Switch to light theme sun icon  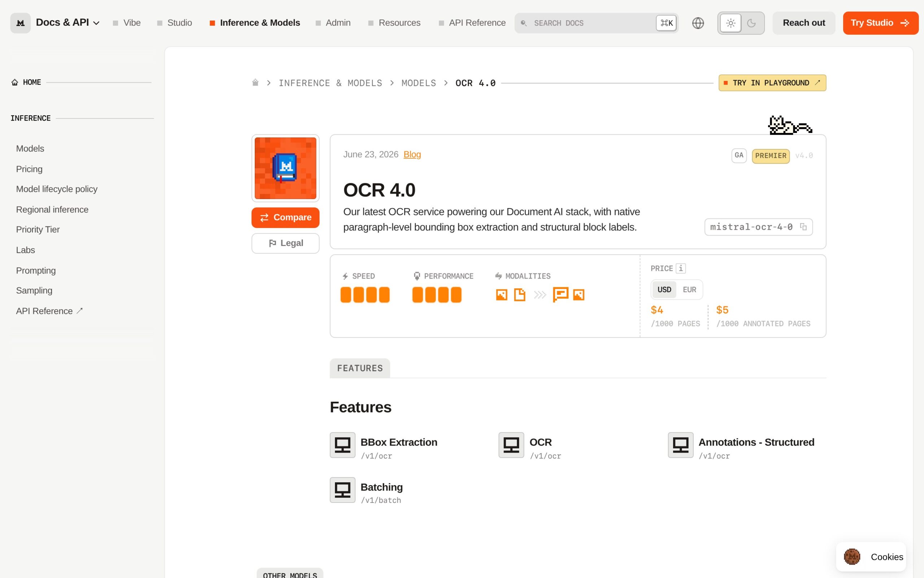pyautogui.click(x=731, y=23)
